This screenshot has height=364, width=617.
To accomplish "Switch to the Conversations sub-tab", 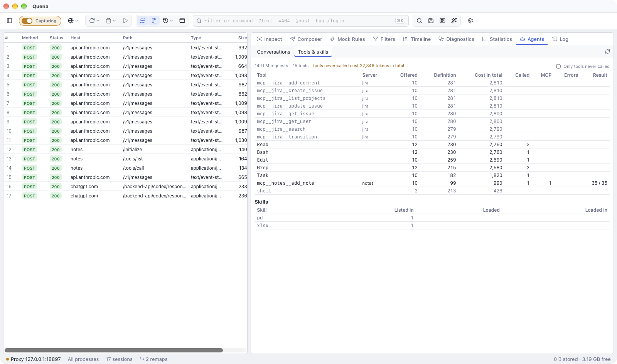I will tap(273, 52).
